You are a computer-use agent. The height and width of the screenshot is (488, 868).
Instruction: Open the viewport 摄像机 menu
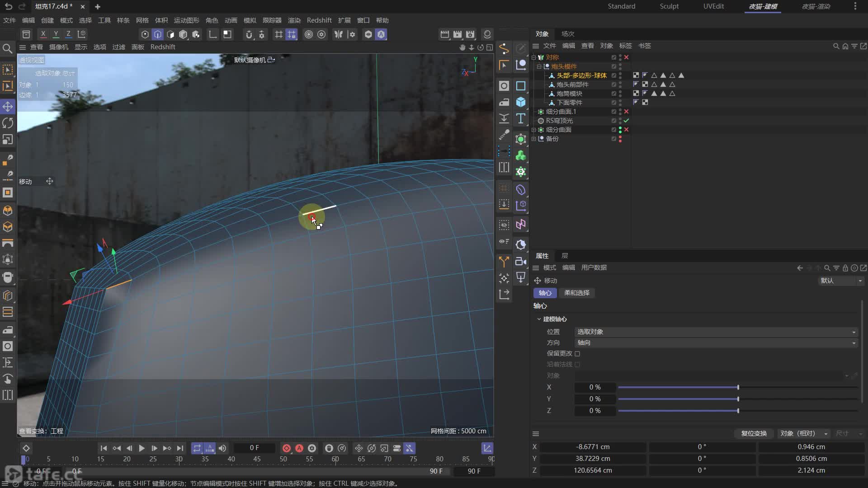click(x=59, y=47)
